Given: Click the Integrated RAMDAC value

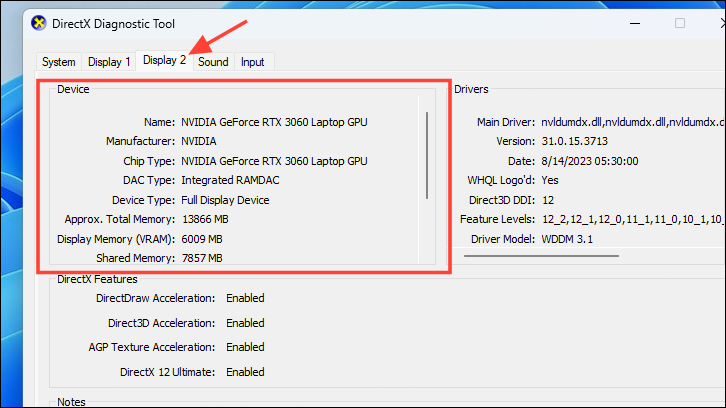Looking at the screenshot, I should coord(230,180).
